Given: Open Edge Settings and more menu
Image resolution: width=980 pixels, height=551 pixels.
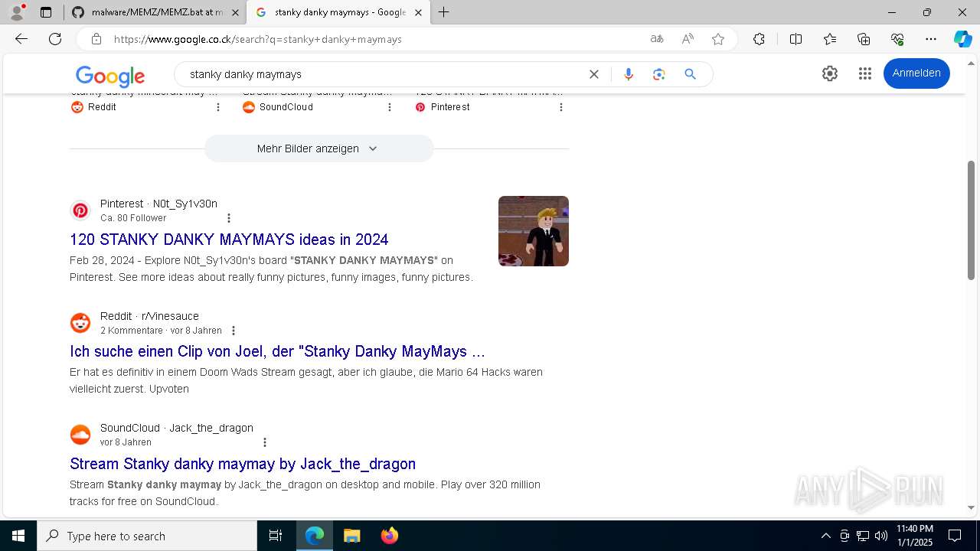Looking at the screenshot, I should [x=931, y=39].
